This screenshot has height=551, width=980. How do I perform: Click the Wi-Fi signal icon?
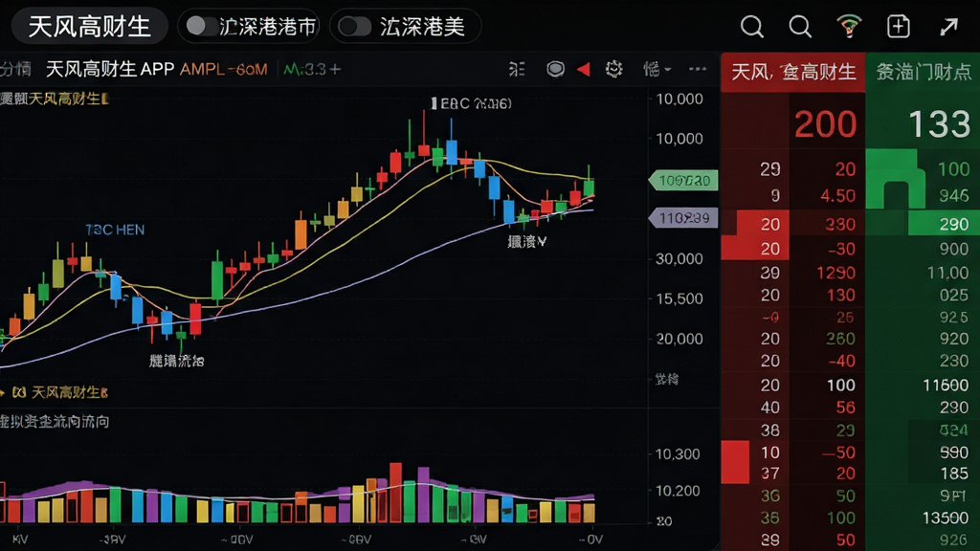849,26
